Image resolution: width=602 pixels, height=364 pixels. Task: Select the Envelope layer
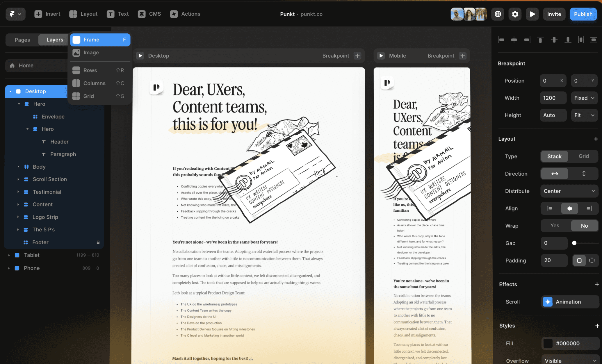(53, 117)
